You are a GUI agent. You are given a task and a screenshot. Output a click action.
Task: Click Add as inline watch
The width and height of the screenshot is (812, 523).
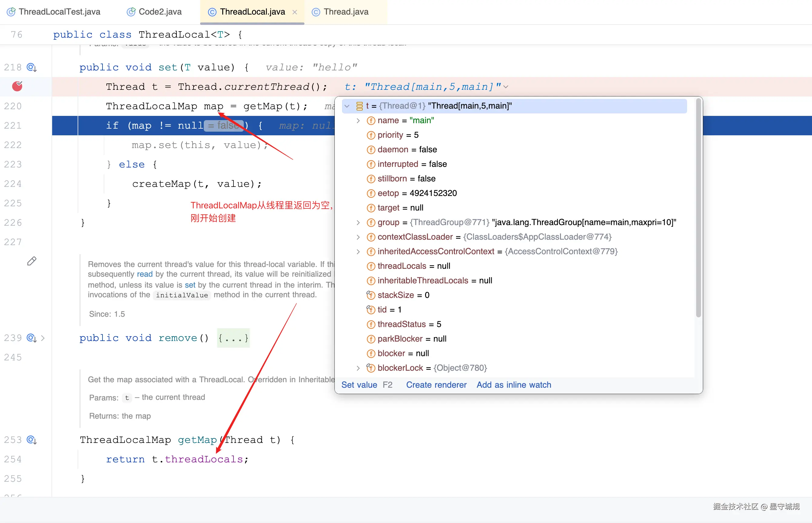[513, 385]
